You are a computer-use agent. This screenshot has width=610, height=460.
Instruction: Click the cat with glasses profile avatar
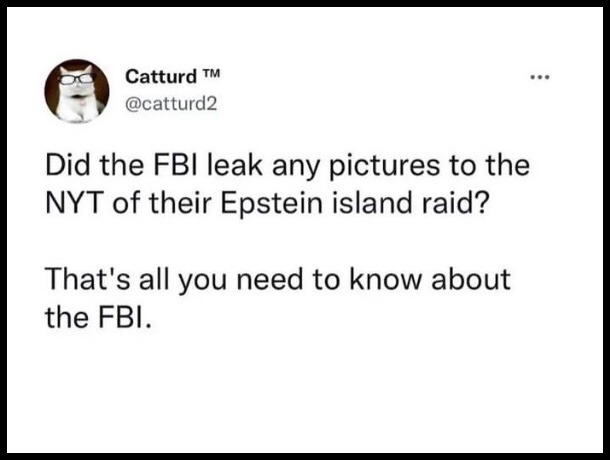(77, 91)
